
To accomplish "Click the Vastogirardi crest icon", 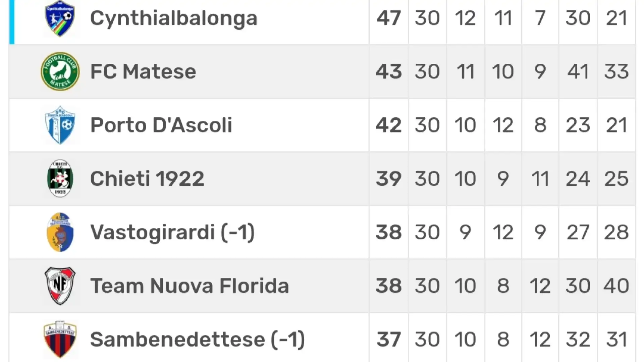I will pyautogui.click(x=60, y=232).
